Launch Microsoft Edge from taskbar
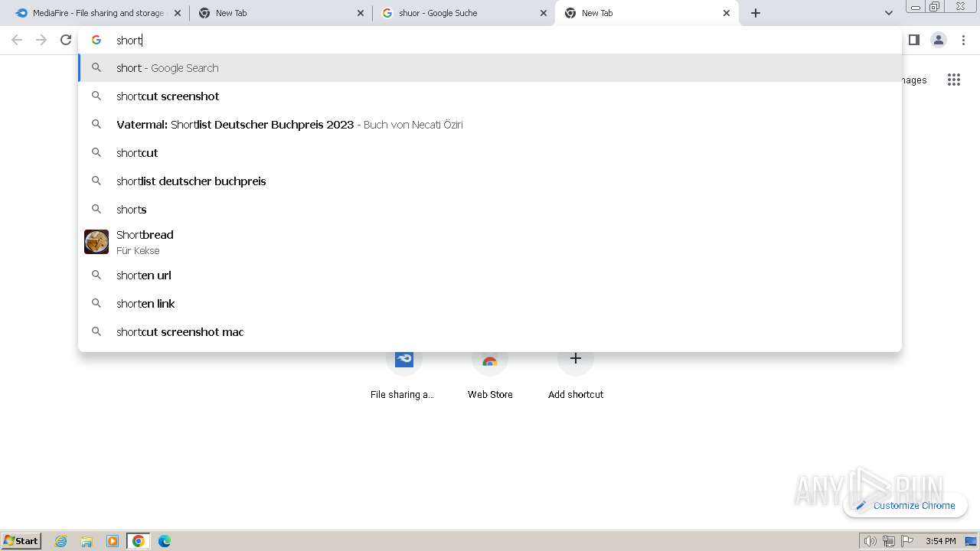This screenshot has width=980, height=551. tap(165, 541)
